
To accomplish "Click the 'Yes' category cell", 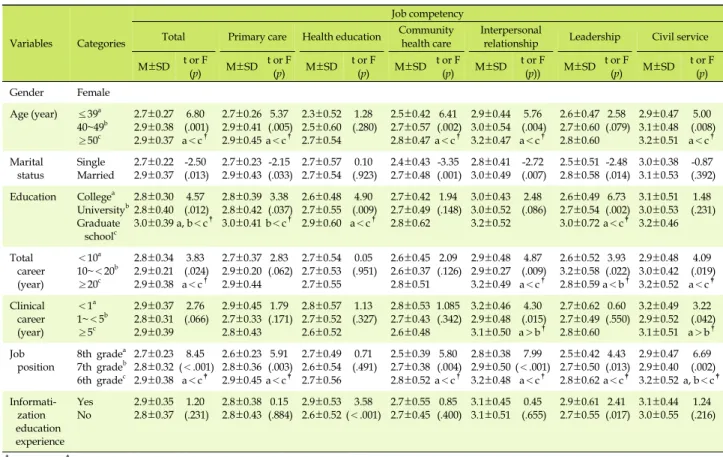I will [x=85, y=402].
